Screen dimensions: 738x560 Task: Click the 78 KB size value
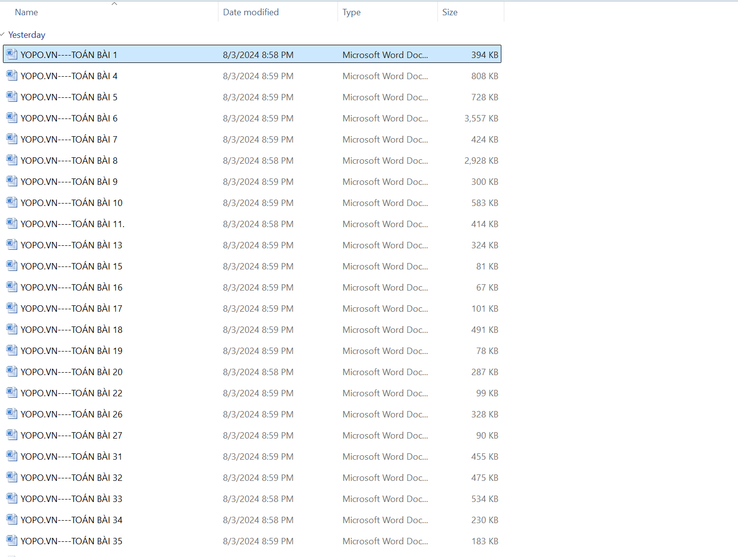(487, 351)
